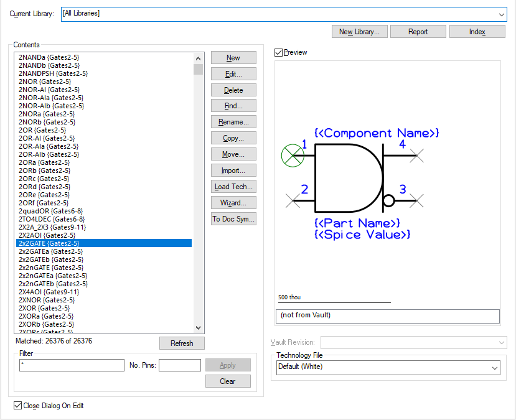Select 2quadOR {Gates6-8} list entry
This screenshot has width=516, height=420.
pyautogui.click(x=50, y=211)
